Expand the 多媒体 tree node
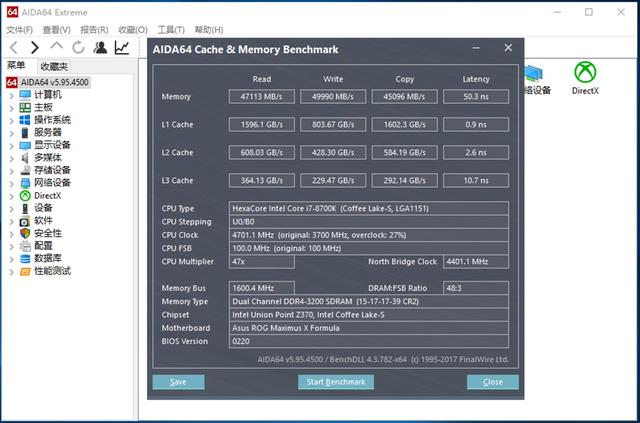The width and height of the screenshot is (640, 423). tap(11, 158)
